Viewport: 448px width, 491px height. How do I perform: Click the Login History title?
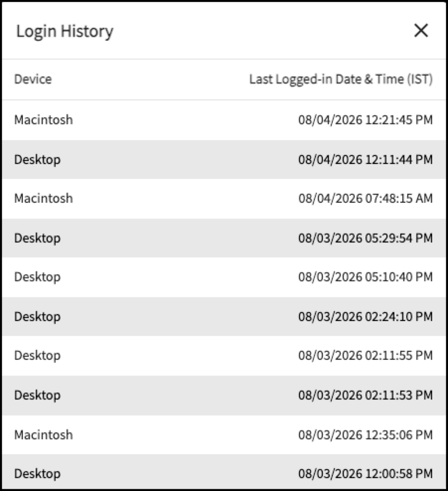click(65, 32)
